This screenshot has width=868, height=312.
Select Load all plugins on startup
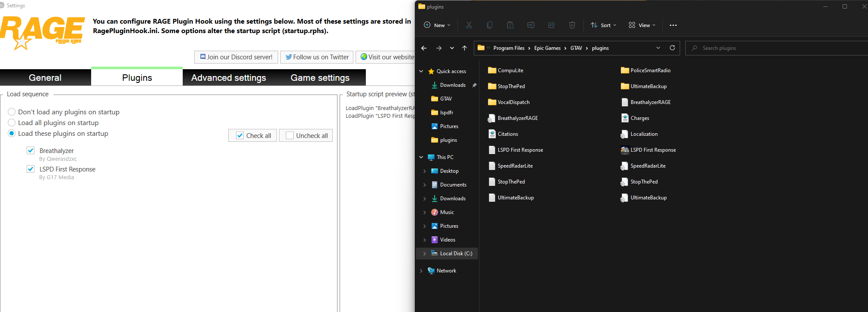click(x=12, y=123)
